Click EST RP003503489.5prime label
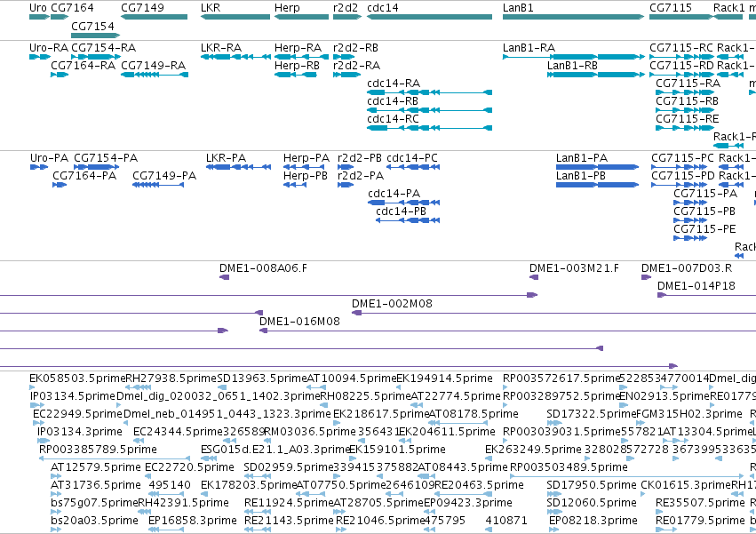 click(569, 467)
